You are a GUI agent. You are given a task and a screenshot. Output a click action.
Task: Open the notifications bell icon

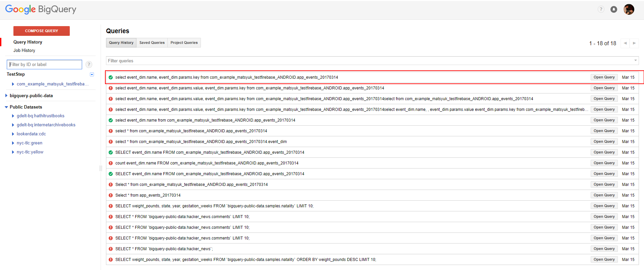[614, 9]
